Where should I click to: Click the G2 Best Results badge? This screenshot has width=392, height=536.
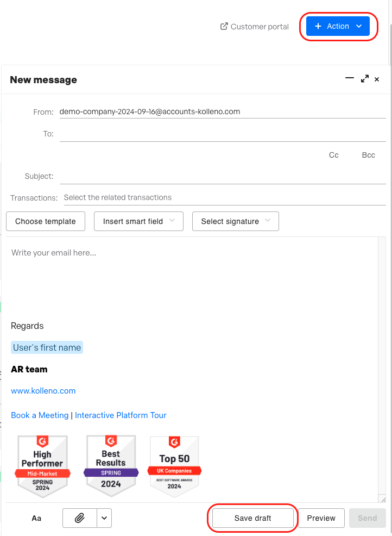click(111, 466)
